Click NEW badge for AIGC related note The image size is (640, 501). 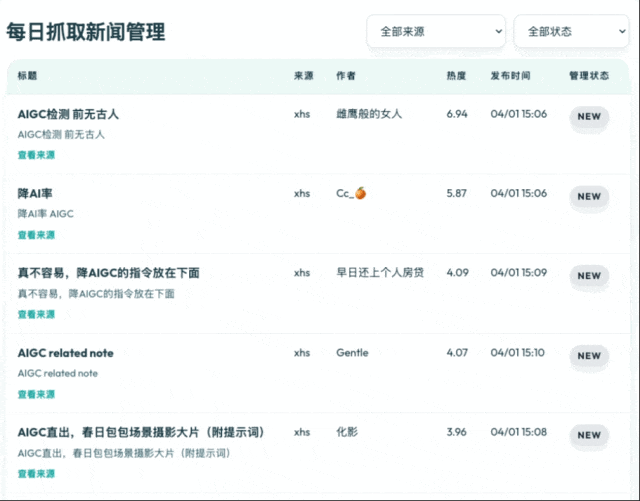click(589, 356)
